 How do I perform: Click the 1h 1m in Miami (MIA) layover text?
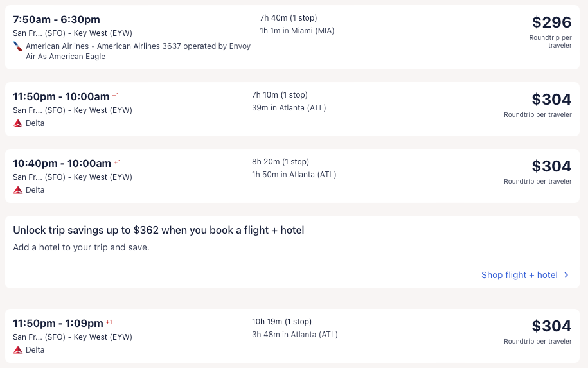tap(297, 31)
